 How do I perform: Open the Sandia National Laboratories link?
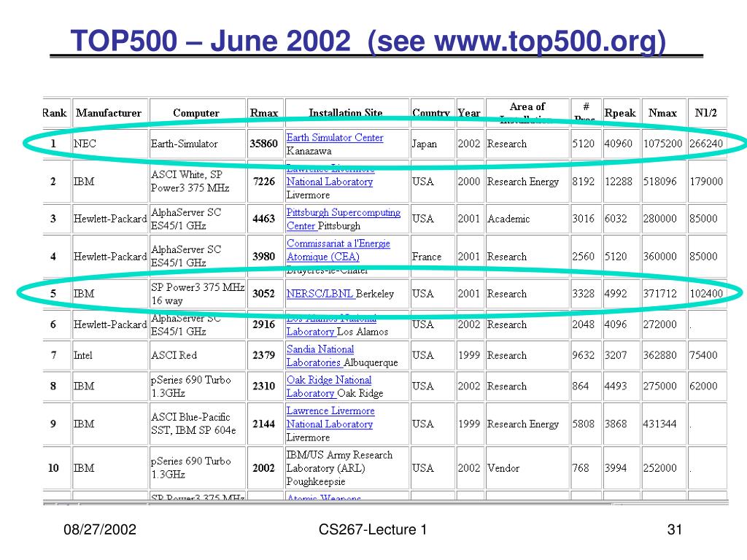[x=320, y=356]
